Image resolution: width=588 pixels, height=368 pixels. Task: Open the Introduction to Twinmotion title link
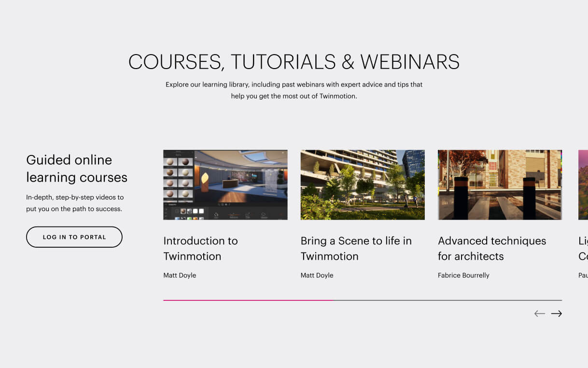coord(200,248)
